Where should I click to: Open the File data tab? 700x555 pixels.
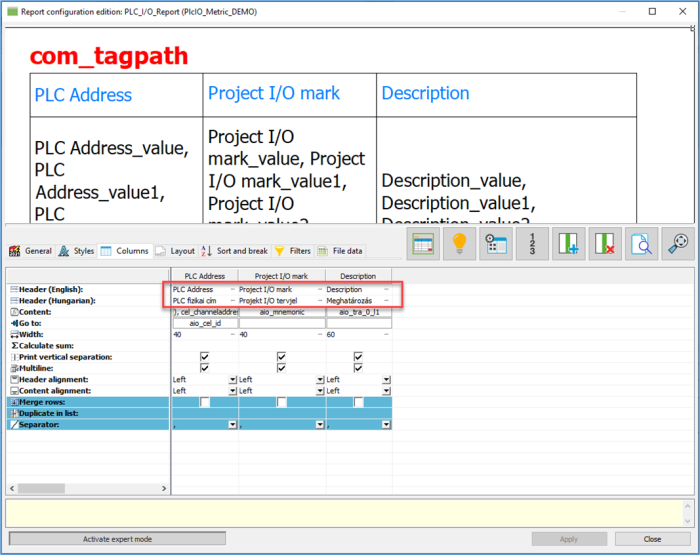point(340,251)
